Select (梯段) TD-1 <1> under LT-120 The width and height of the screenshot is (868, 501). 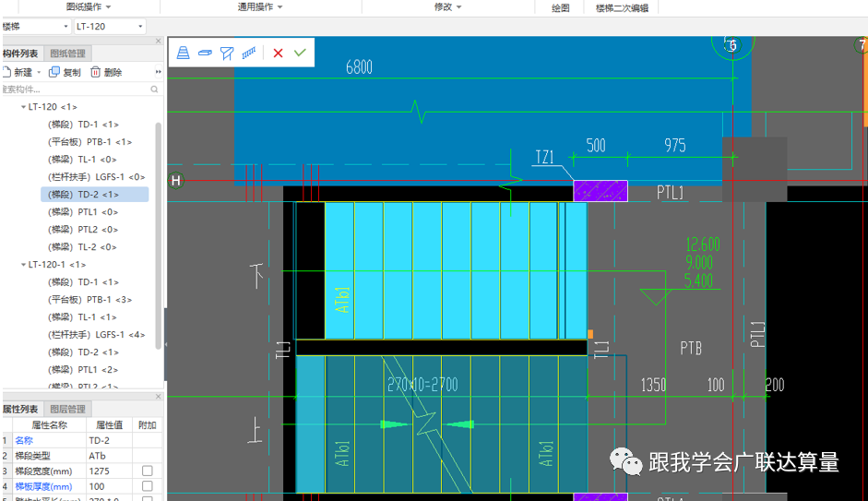click(x=83, y=125)
